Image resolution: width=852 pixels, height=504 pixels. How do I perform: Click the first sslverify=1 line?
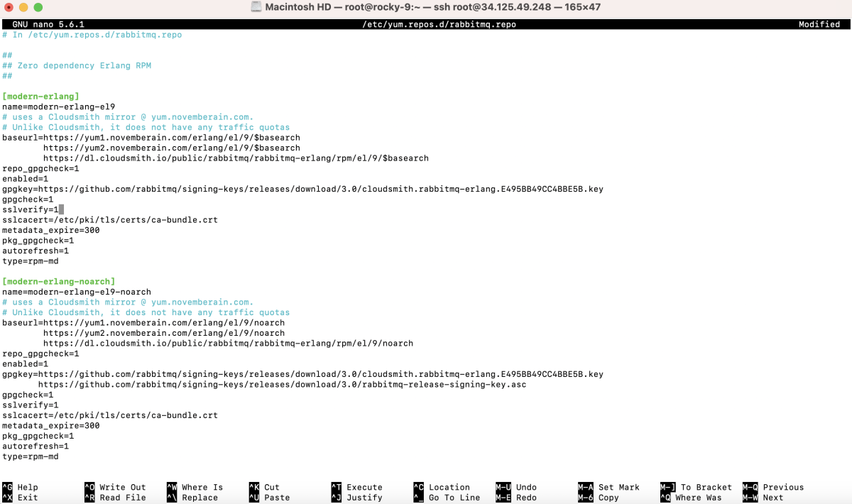point(31,209)
